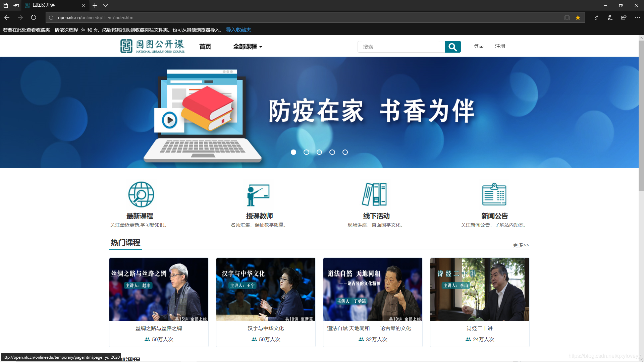Viewport: 644px width, 362px height.
Task: Open 授课教师 via the teacher icon
Action: pyautogui.click(x=258, y=194)
